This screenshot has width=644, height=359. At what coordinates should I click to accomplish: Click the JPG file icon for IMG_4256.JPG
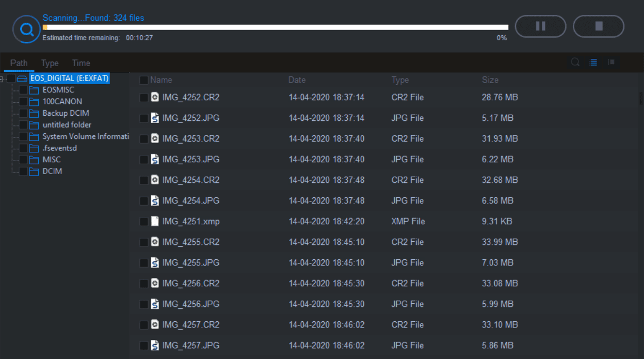[155, 304]
